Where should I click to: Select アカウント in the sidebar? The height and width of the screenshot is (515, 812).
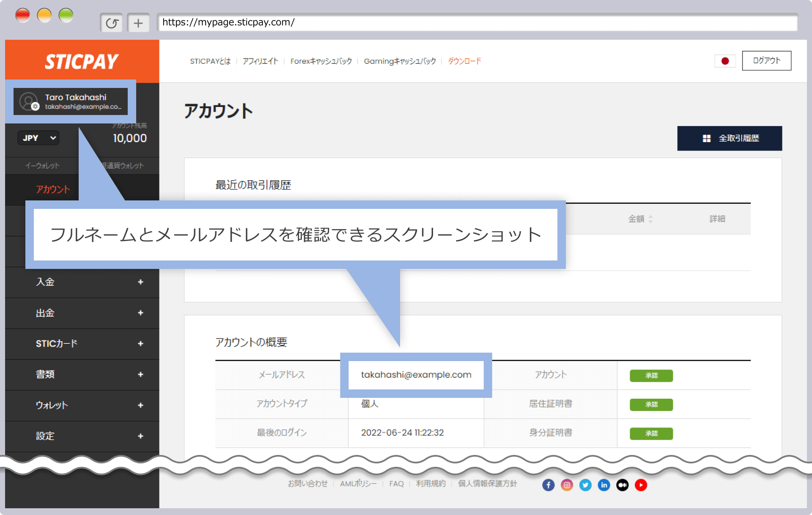click(53, 189)
